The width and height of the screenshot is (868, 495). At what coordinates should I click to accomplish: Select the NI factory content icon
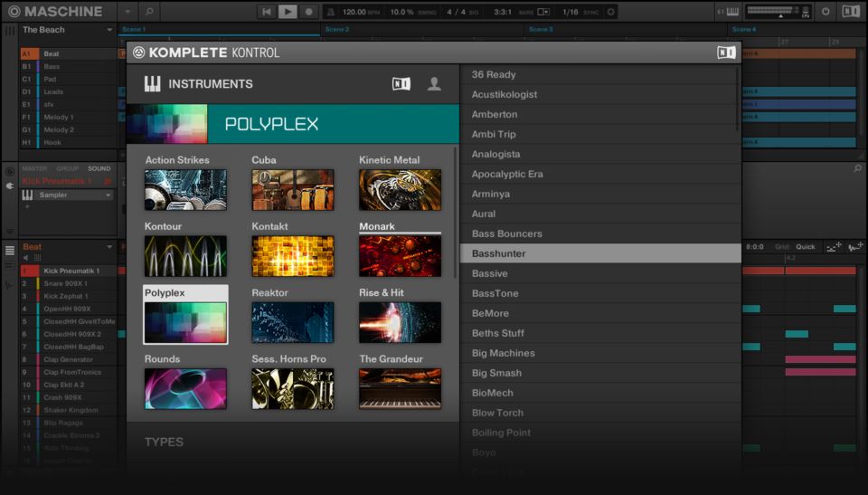pyautogui.click(x=401, y=84)
